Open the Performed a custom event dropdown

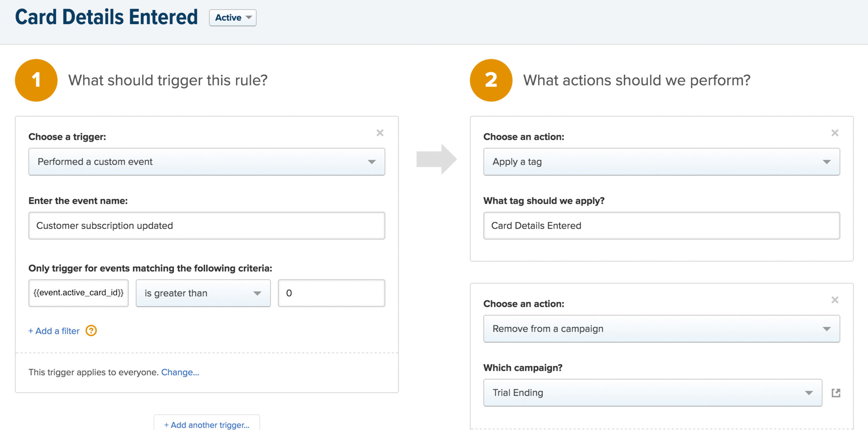[x=206, y=162]
